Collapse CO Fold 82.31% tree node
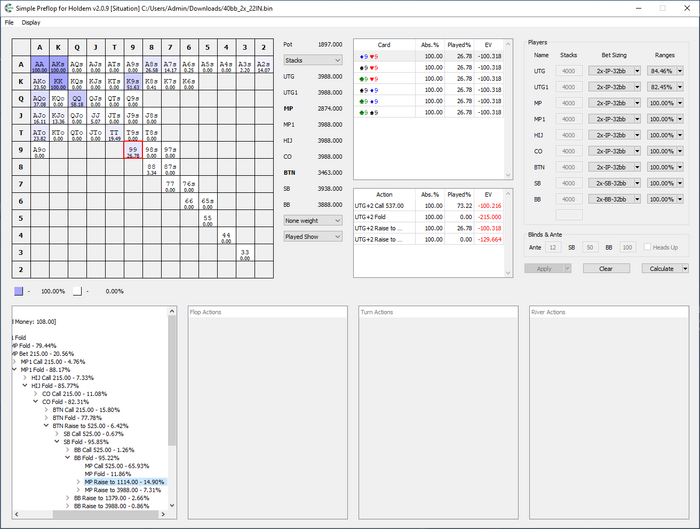Viewport: 700px width, 529px height. 36,402
